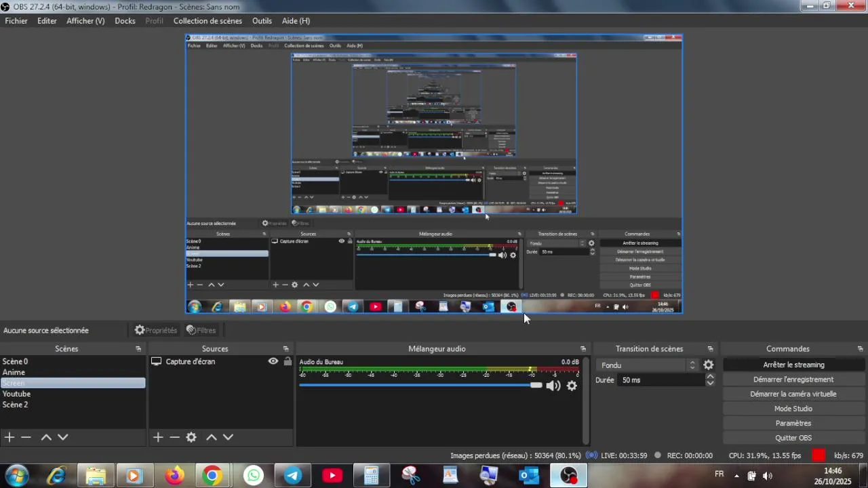The image size is (868, 488).
Task: Mute Audio du Bureau with the speaker icon
Action: [x=553, y=386]
